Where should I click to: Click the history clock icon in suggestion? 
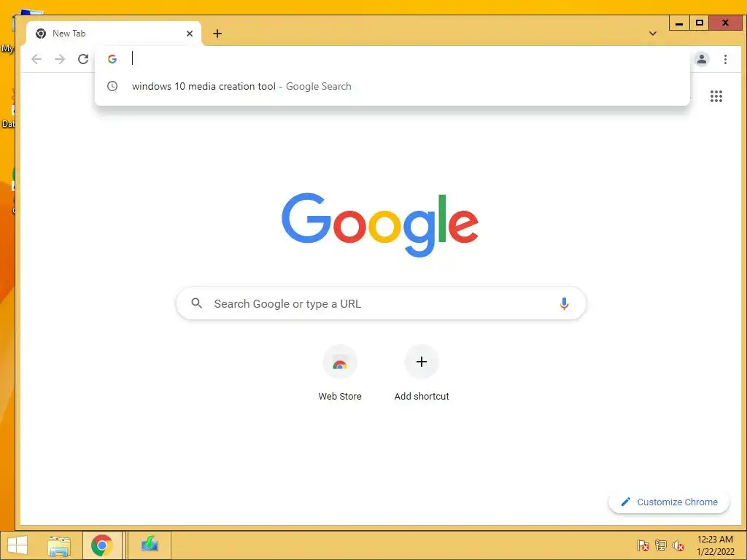(x=112, y=86)
